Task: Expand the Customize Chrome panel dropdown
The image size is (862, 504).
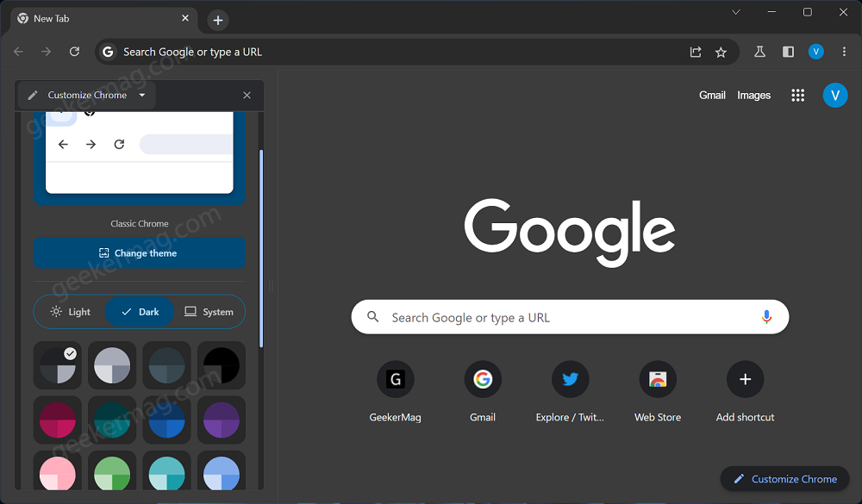Action: click(x=142, y=95)
